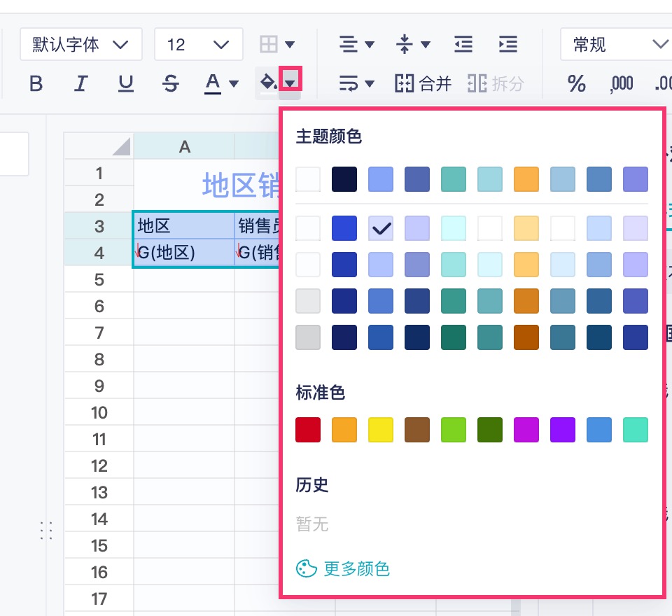Click the palette icon beside 更多颜色
Viewport: 672px width, 616px height.
[x=306, y=569]
